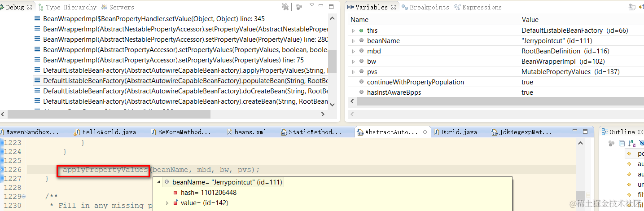Collapse the Javadoc fold at line 1229
This screenshot has width=644, height=211.
click(x=23, y=197)
